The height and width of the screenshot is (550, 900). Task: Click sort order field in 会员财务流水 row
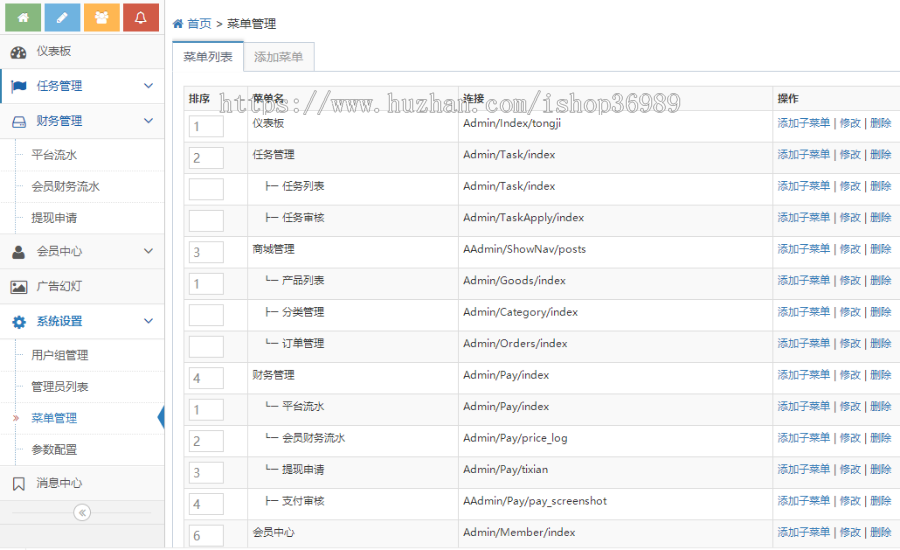click(x=206, y=441)
